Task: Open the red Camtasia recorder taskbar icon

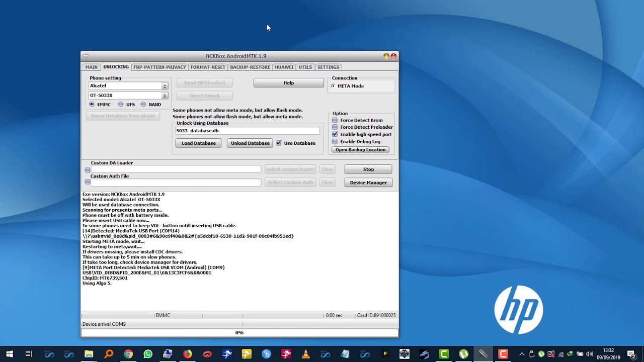Action: tap(503, 354)
